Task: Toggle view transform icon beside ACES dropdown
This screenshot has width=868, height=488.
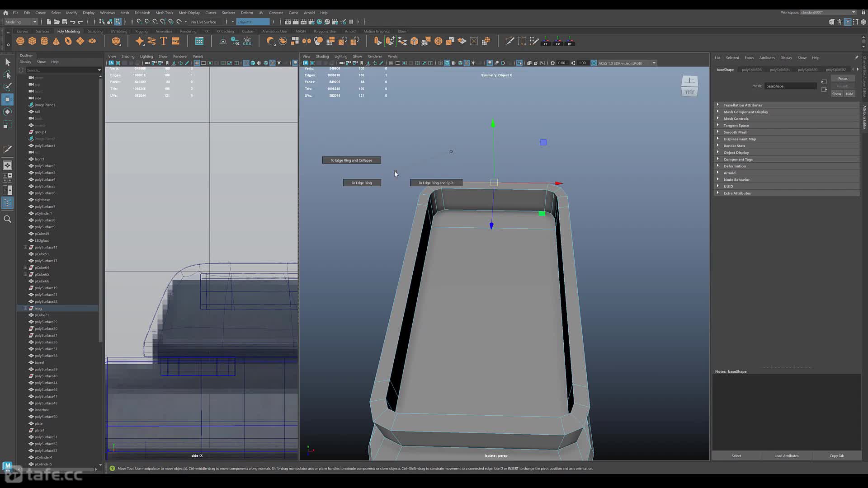Action: click(594, 63)
